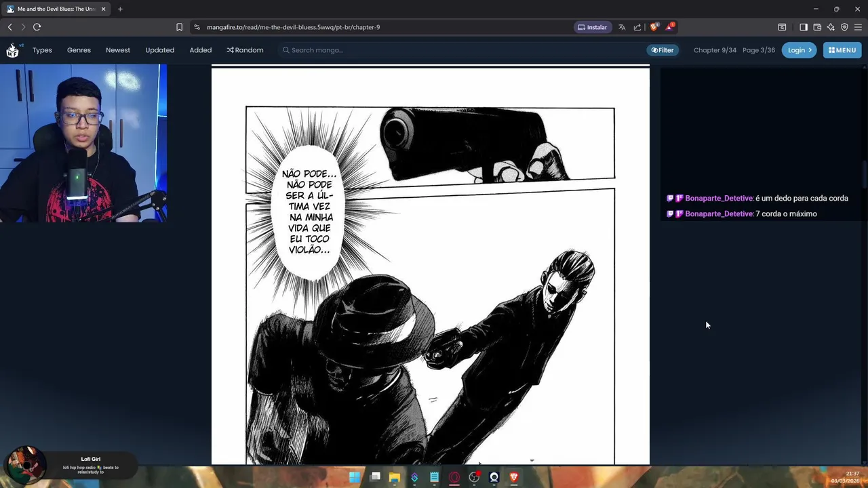The width and height of the screenshot is (868, 488).
Task: Open the browser hamburger menu
Action: 858,27
